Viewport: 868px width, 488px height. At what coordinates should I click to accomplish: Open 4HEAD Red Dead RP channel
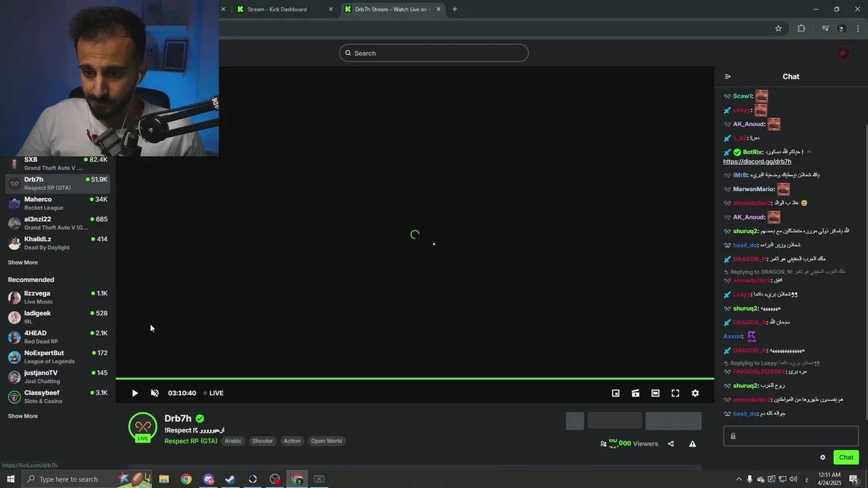[58, 337]
